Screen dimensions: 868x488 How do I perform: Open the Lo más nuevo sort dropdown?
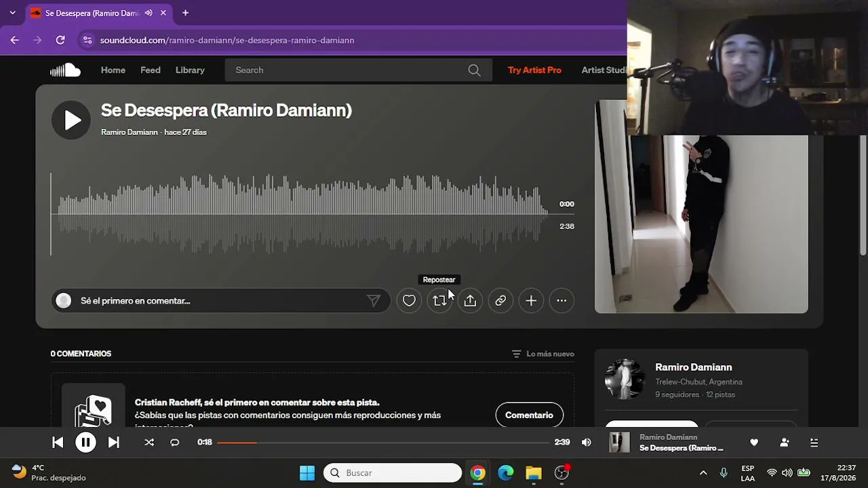coord(543,354)
